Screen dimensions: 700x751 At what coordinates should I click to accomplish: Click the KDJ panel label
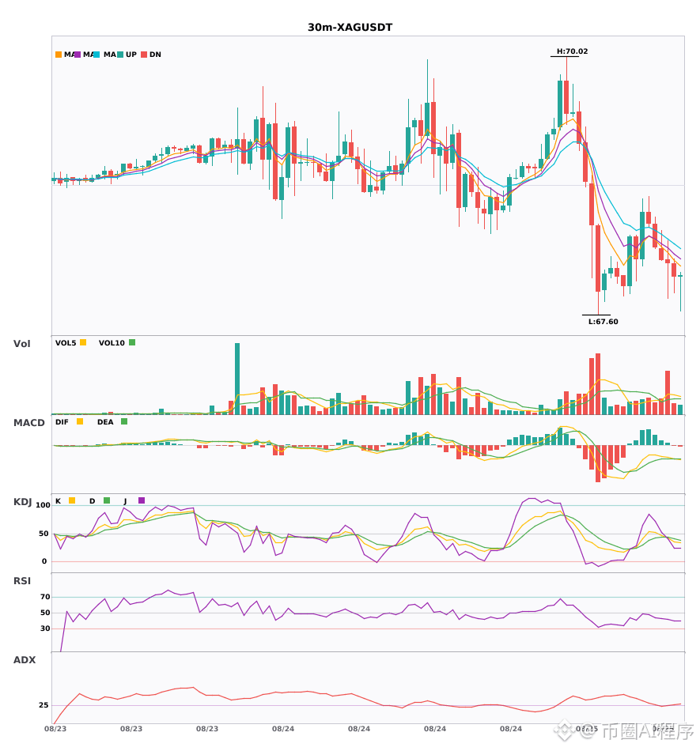(22, 502)
